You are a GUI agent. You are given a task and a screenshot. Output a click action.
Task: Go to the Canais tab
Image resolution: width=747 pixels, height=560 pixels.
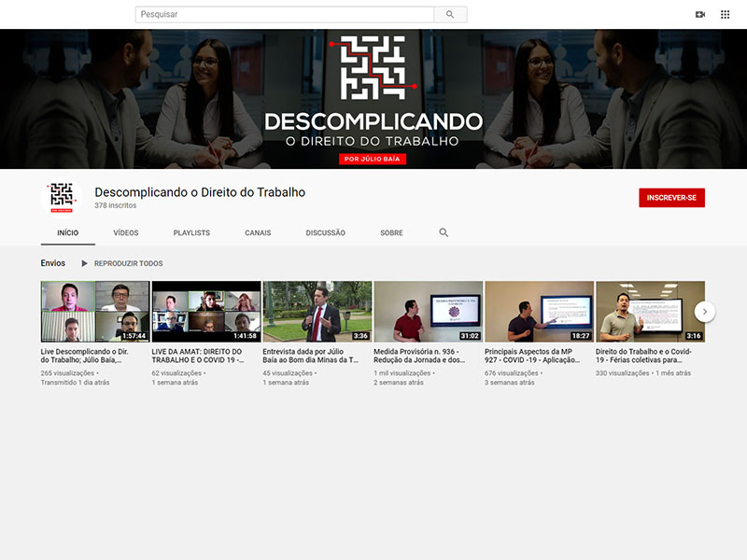coord(258,232)
